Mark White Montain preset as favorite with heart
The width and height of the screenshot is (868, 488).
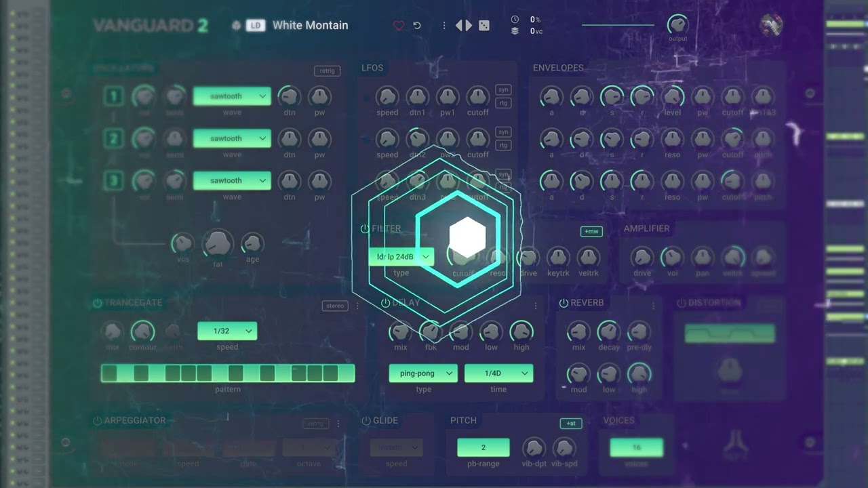[399, 26]
